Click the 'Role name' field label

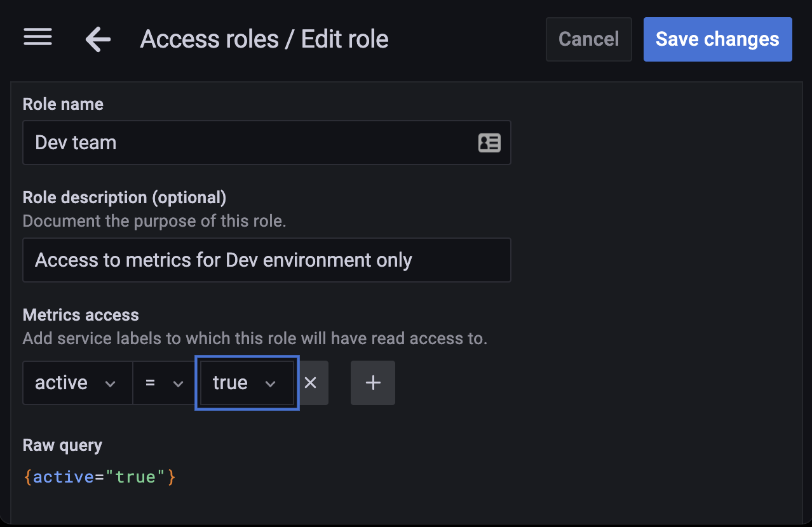63,104
